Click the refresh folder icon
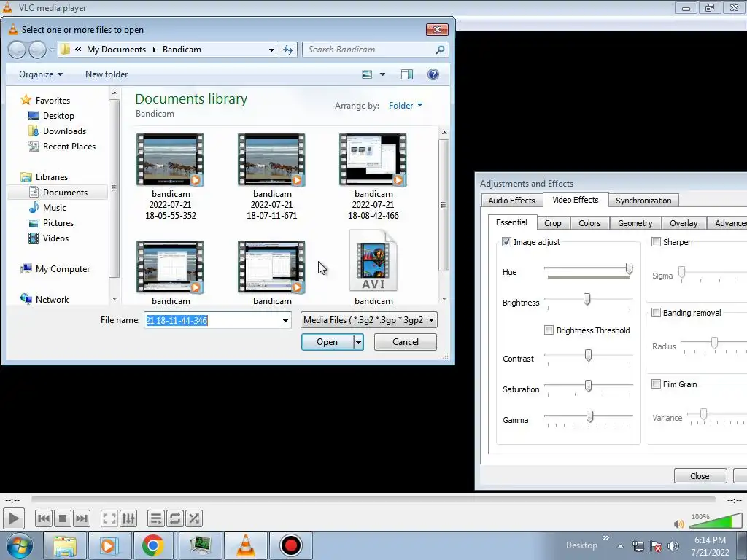 click(x=288, y=50)
